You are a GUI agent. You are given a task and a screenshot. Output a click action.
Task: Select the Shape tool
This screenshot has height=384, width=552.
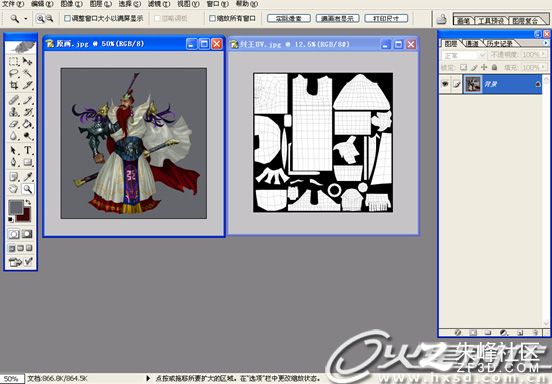pyautogui.click(x=27, y=162)
